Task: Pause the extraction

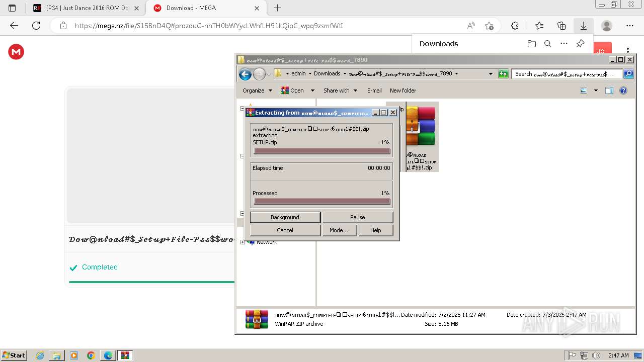Action: pos(357,217)
